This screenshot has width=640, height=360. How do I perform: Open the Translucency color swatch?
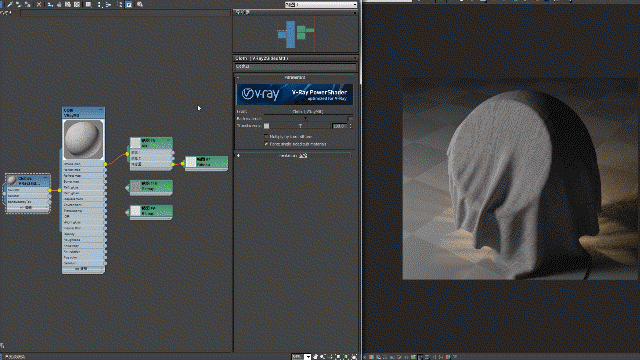(267, 126)
